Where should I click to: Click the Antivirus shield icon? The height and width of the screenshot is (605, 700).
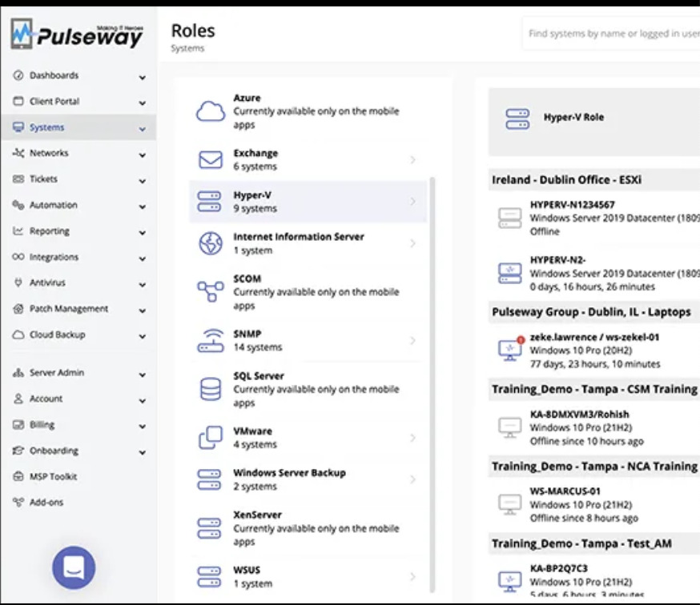[x=18, y=282]
